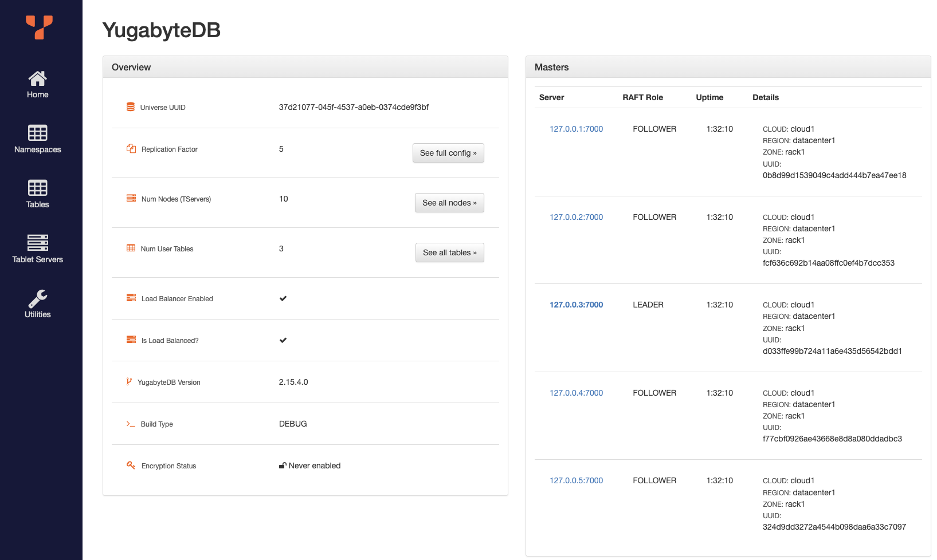Click the YugabyteDB logo icon
This screenshot has height=560, width=937.
pos(39,27)
